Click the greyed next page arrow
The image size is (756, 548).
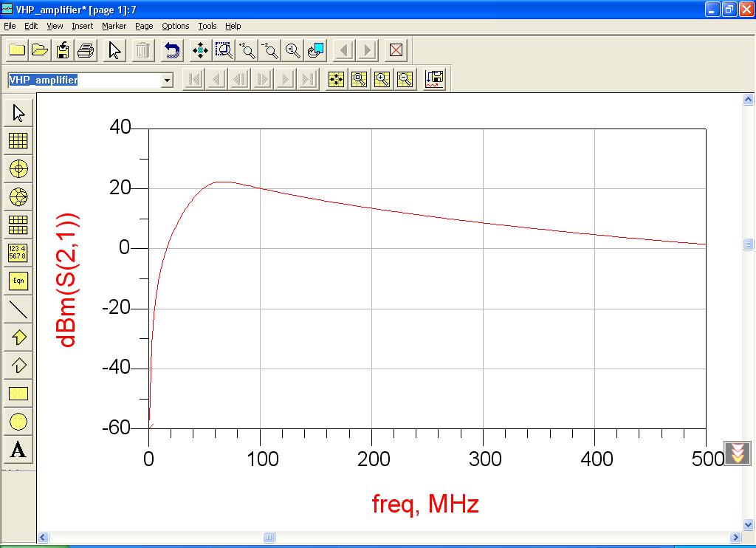coord(367,50)
